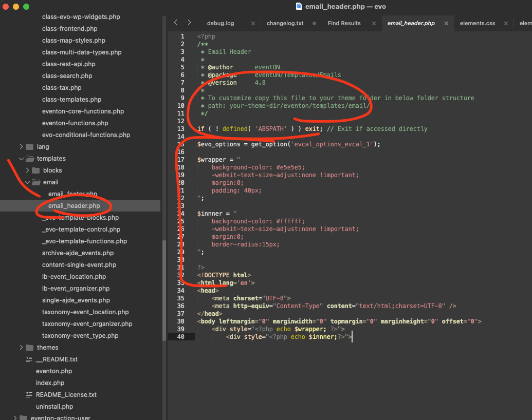
Task: Open taxonomy-event_type.php file
Action: tap(80, 336)
